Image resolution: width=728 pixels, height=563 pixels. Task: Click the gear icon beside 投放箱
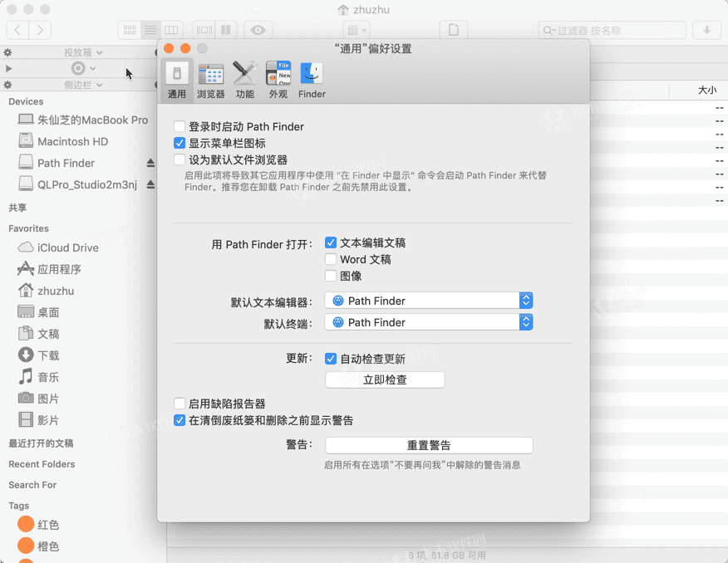(x=7, y=52)
